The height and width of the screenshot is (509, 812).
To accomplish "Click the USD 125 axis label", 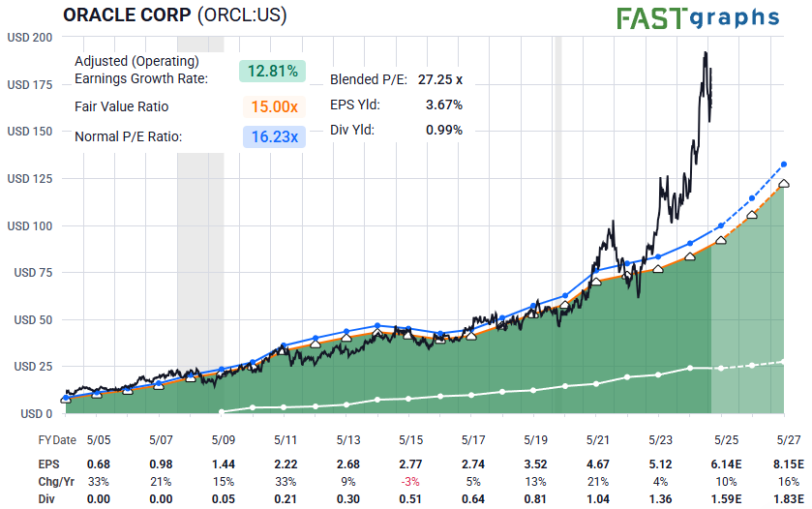I will (x=29, y=179).
